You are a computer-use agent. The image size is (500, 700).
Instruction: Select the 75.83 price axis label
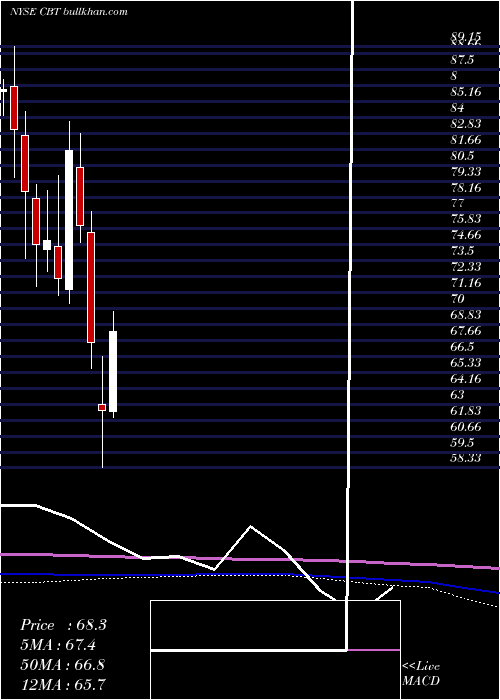pos(466,219)
